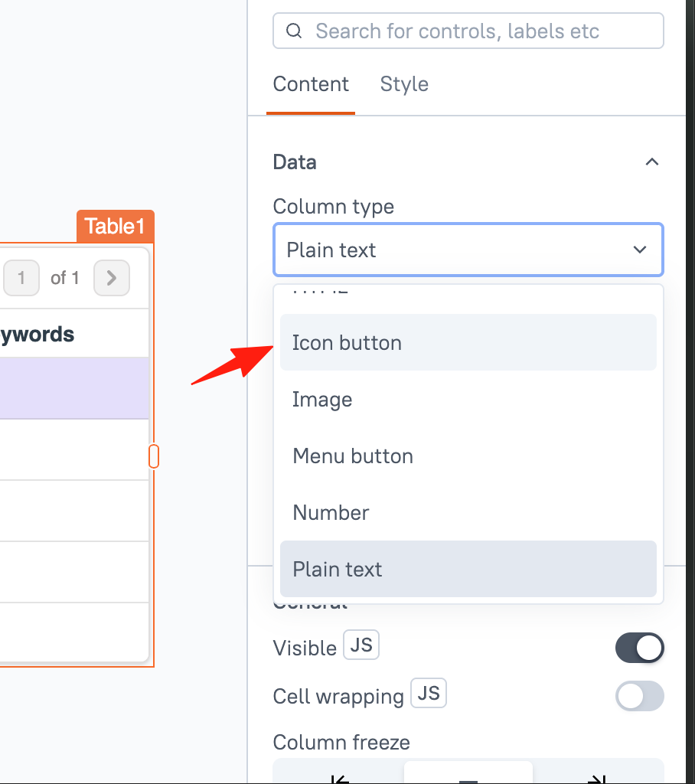This screenshot has width=695, height=784.
Task: Go to next table page arrow
Action: click(x=112, y=277)
